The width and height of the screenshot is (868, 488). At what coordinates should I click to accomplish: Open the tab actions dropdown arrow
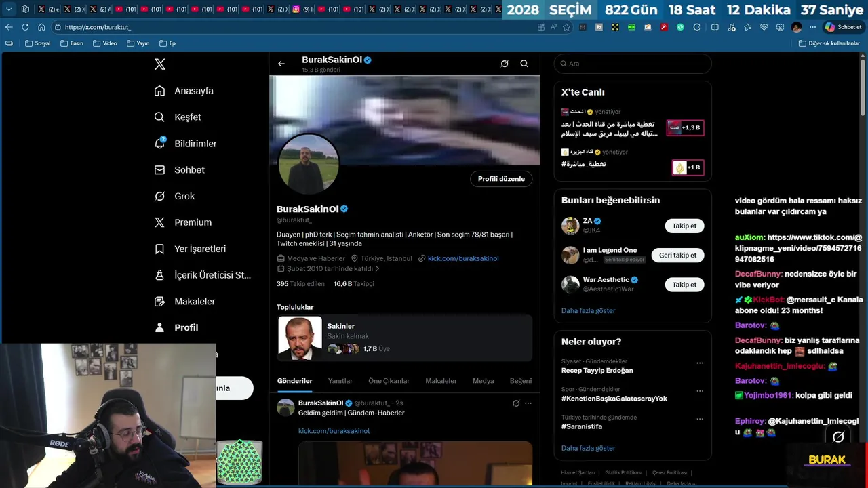9,9
